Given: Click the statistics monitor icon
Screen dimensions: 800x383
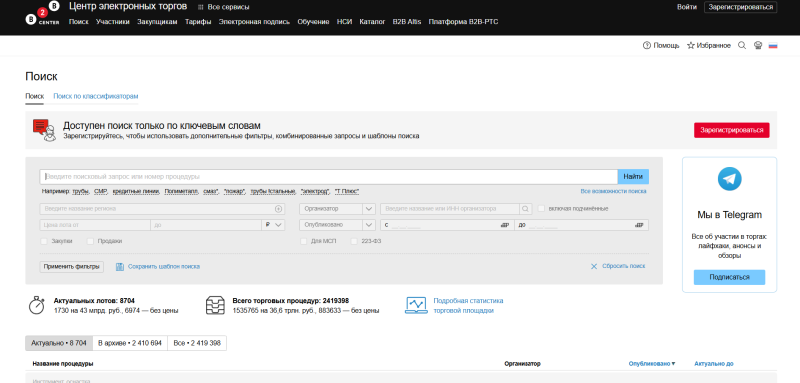Looking at the screenshot, I should coord(416,305).
